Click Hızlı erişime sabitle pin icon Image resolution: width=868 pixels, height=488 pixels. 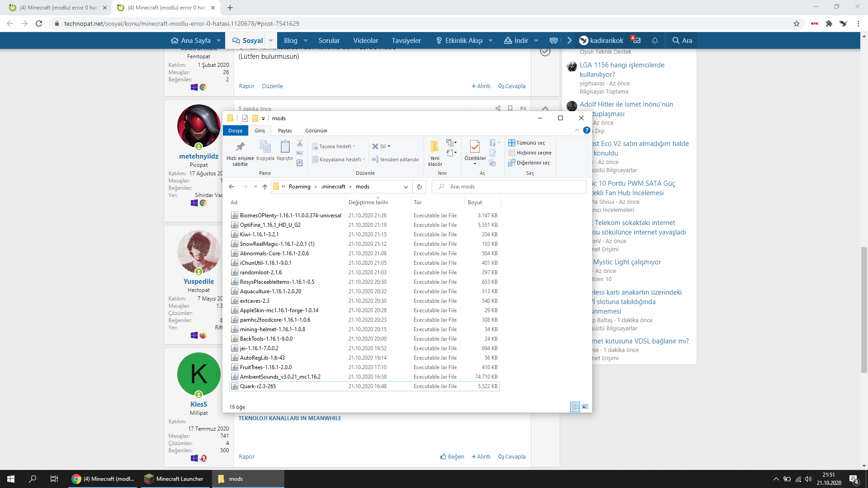pos(240,147)
